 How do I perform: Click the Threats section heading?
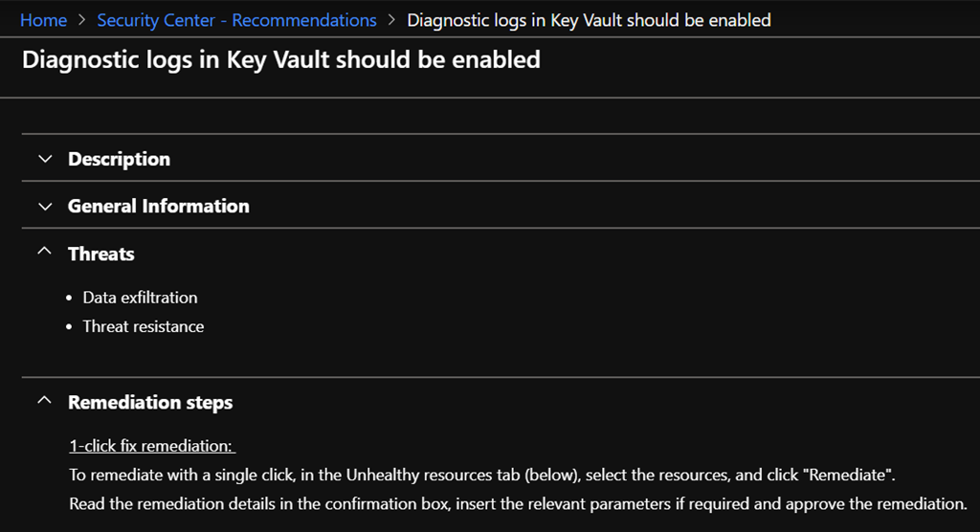pyautogui.click(x=100, y=254)
